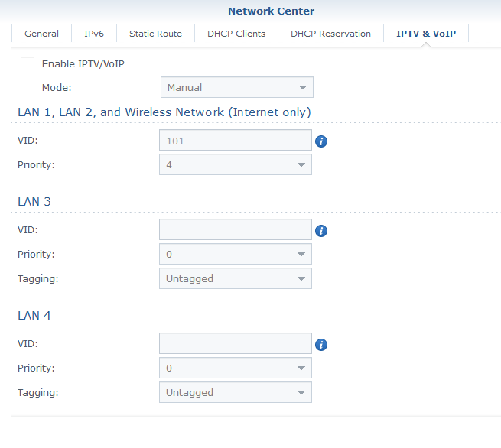Click the Enable IPTV/VoIP label text
Image resolution: width=501 pixels, height=448 pixels.
pyautogui.click(x=83, y=63)
